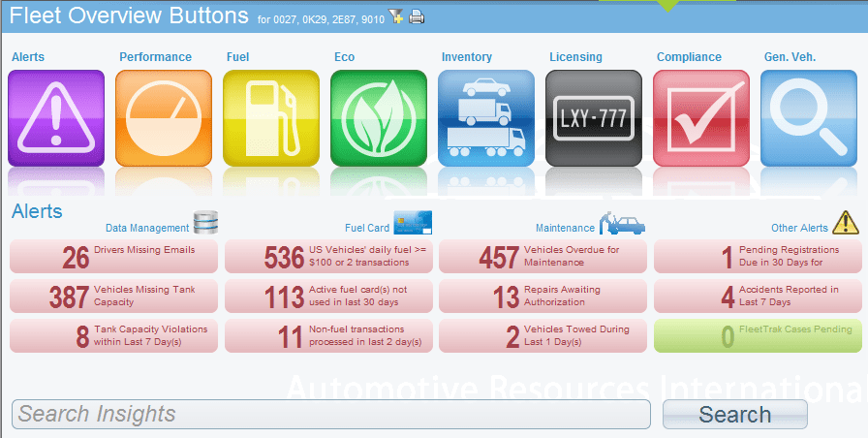This screenshot has height=438, width=868.
Task: Open the orange Performance gauge tile
Action: 163,117
